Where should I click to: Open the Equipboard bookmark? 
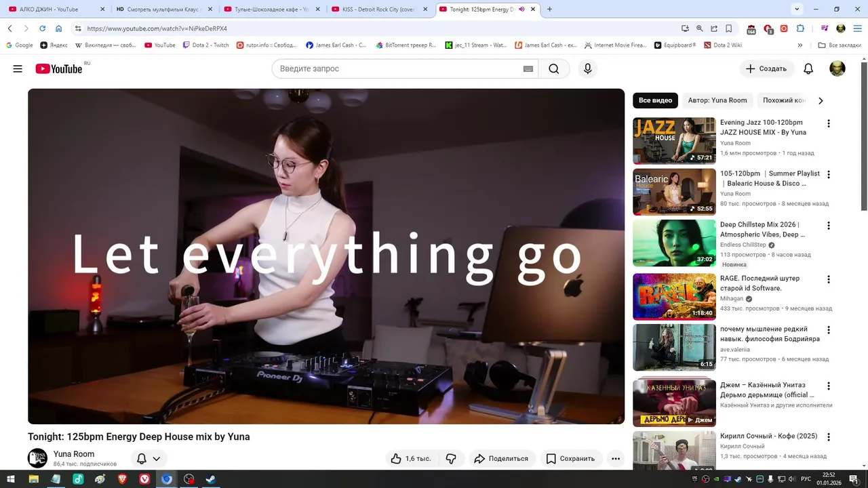(x=675, y=45)
